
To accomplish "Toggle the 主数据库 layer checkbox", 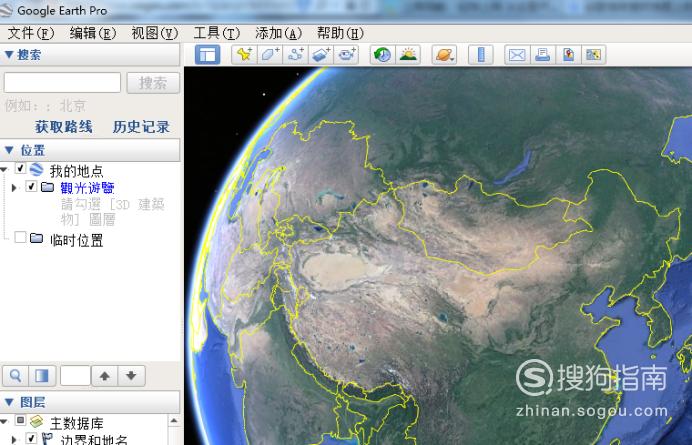I will 20,420.
